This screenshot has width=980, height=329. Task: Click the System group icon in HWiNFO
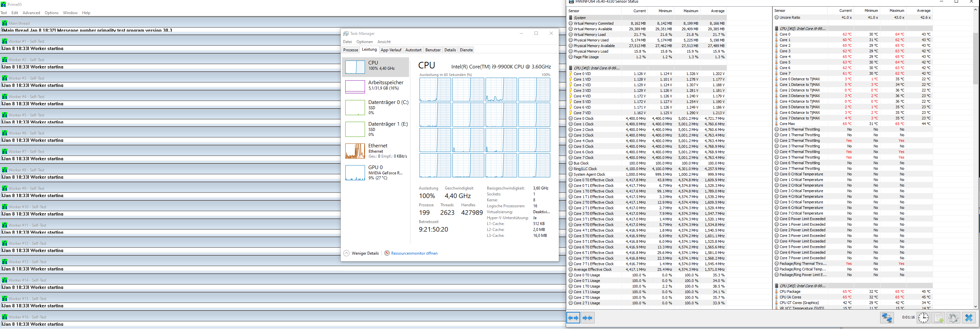coord(571,18)
